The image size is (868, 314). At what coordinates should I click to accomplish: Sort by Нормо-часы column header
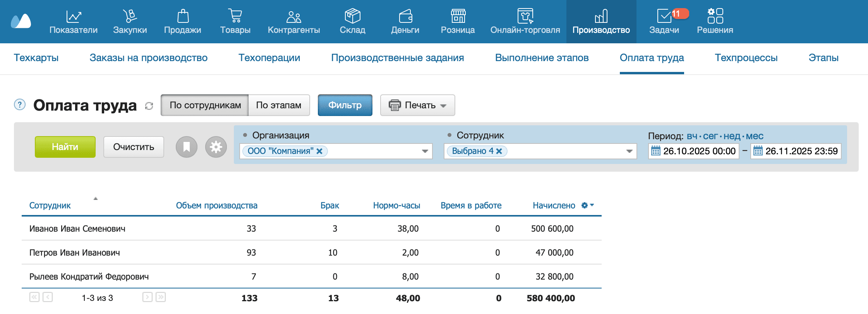pos(397,206)
